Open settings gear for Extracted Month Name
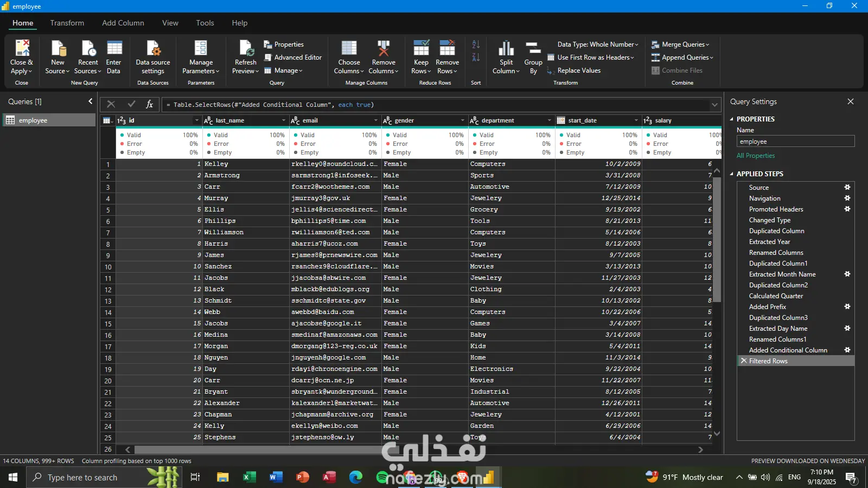Viewport: 868px width, 488px height. [847, 274]
